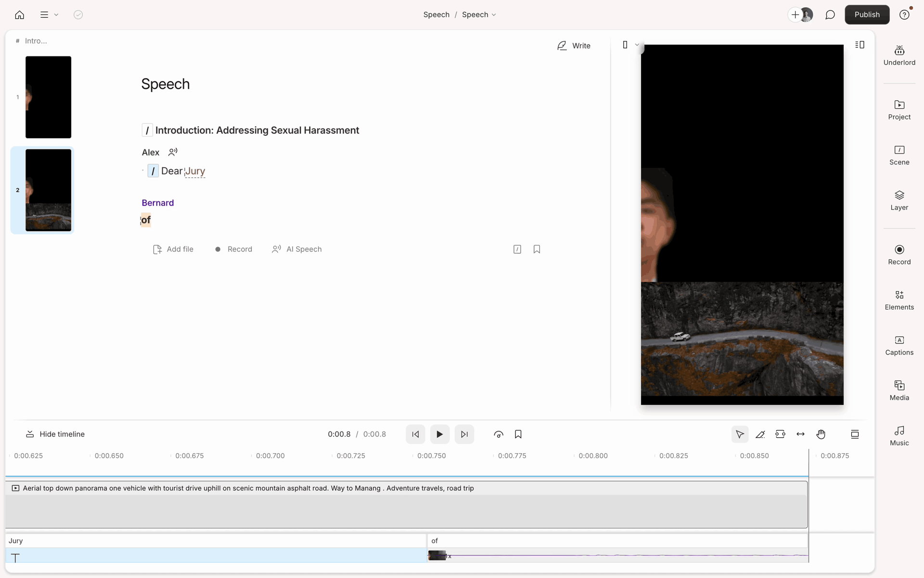Viewport: 924px width, 578px height.
Task: Click the video preview canvas
Action: point(742,224)
